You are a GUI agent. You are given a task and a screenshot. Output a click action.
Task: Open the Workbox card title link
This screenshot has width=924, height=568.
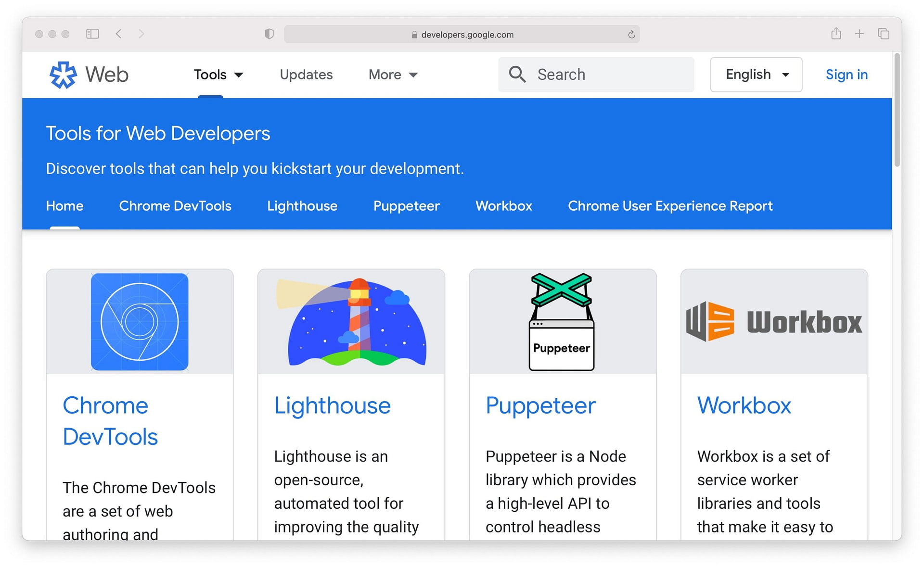coord(744,405)
